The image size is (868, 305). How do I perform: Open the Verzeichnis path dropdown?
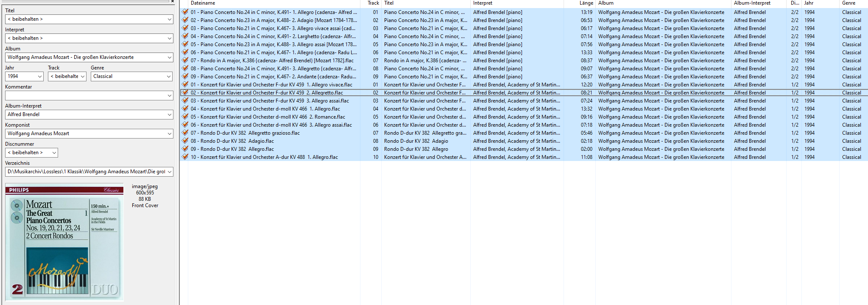(x=169, y=172)
